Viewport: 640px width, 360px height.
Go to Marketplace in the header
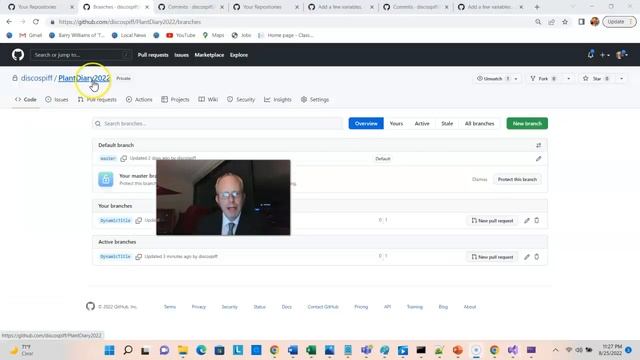click(209, 55)
